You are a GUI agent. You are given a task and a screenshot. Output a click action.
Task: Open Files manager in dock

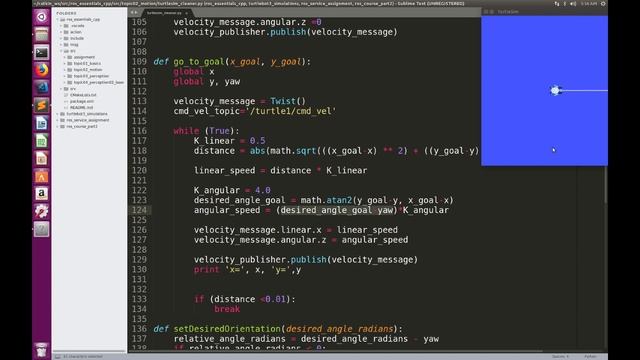[x=41, y=35]
